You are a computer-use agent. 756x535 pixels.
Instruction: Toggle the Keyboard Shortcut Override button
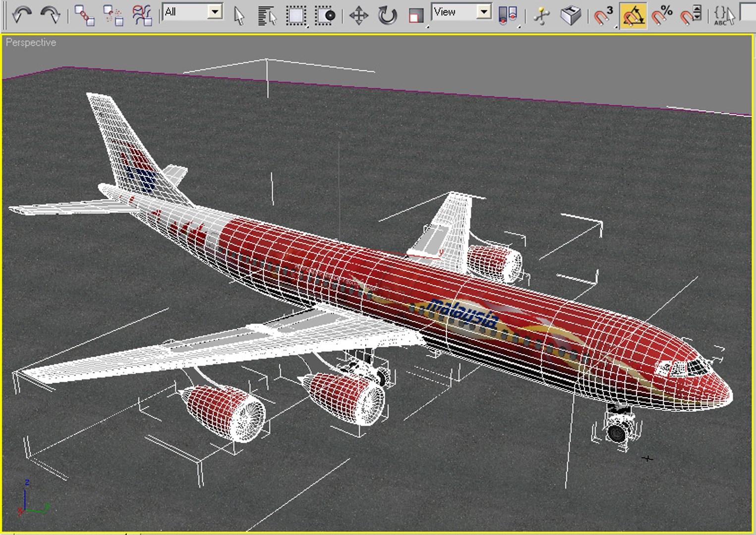pos(571,15)
